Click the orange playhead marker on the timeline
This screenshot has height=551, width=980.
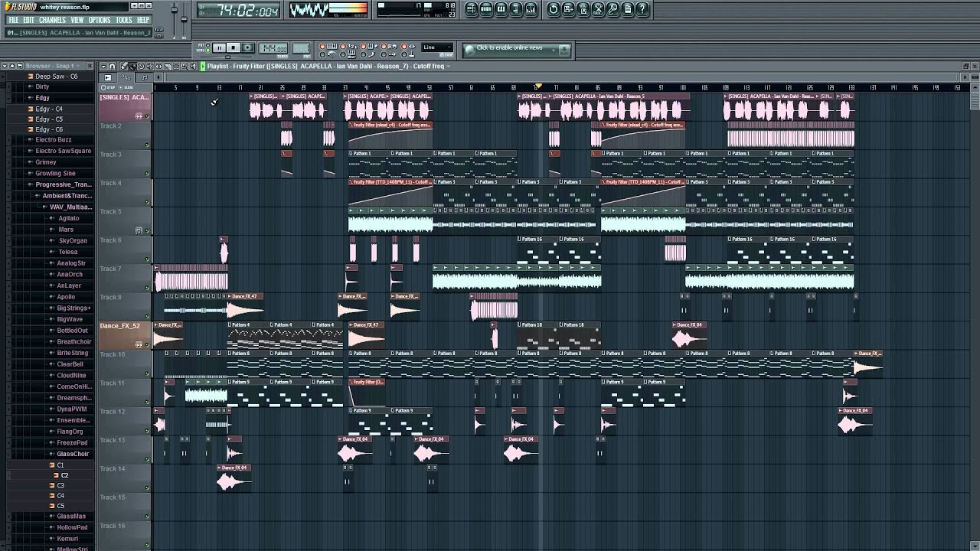click(538, 86)
